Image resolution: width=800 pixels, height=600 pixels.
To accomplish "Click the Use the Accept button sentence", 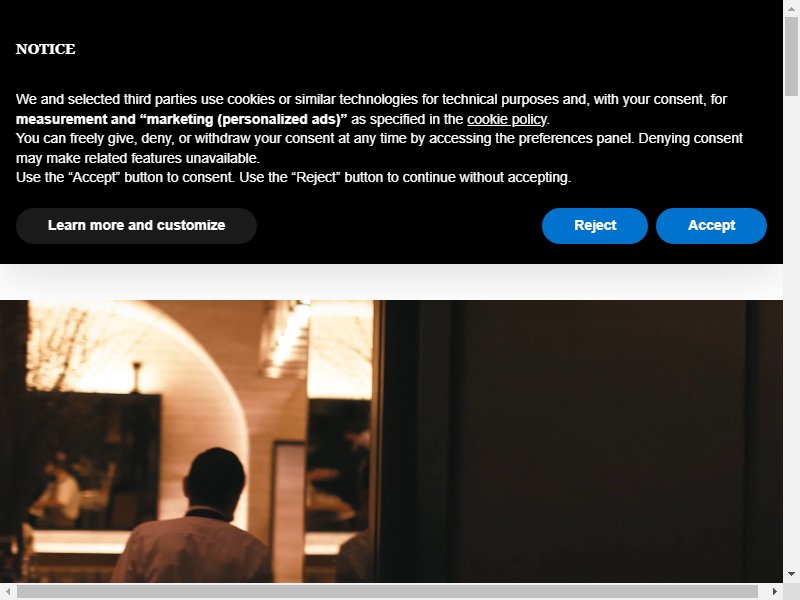I will tap(293, 178).
